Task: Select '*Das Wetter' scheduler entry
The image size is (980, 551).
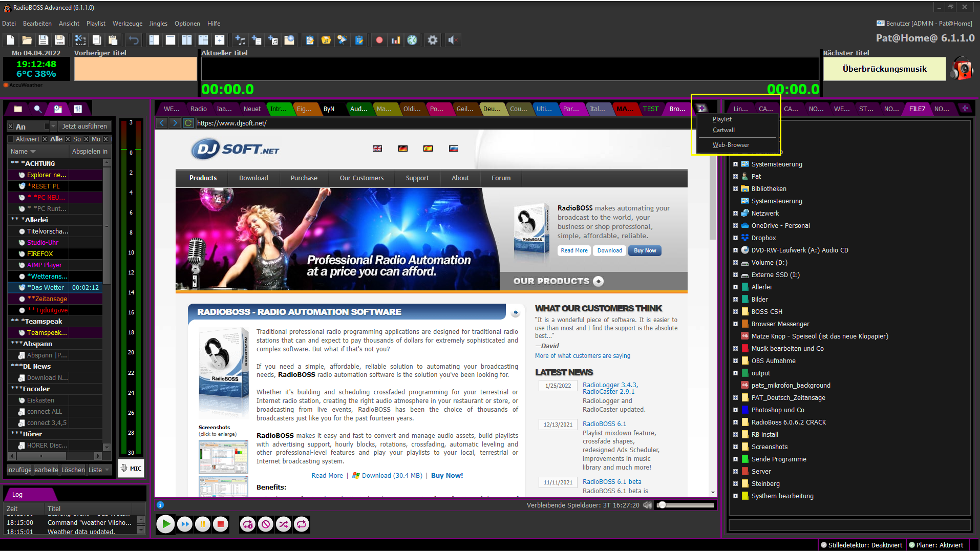Action: 55,288
